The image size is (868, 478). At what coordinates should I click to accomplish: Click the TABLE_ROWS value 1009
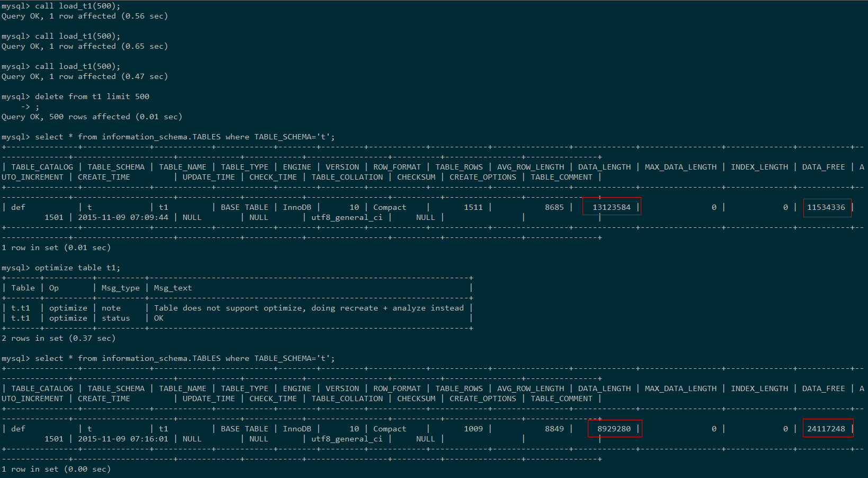(x=473, y=429)
